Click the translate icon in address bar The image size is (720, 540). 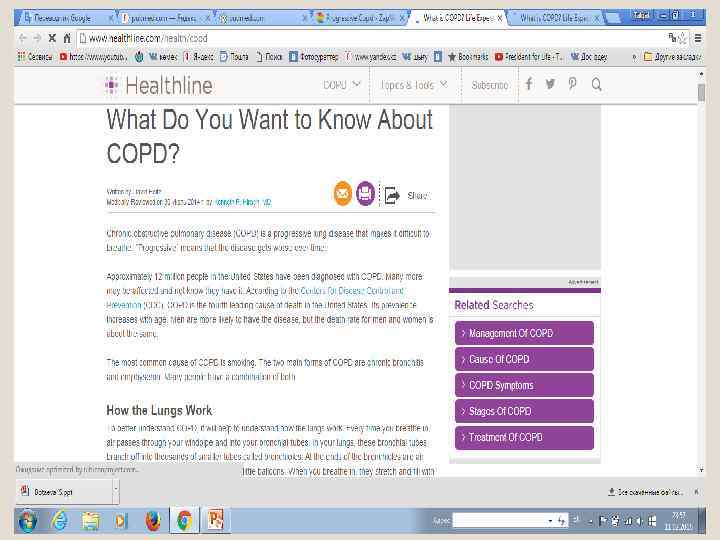pos(673,38)
